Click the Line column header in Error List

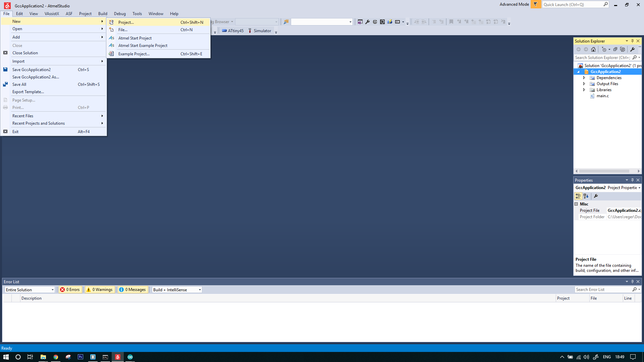629,298
